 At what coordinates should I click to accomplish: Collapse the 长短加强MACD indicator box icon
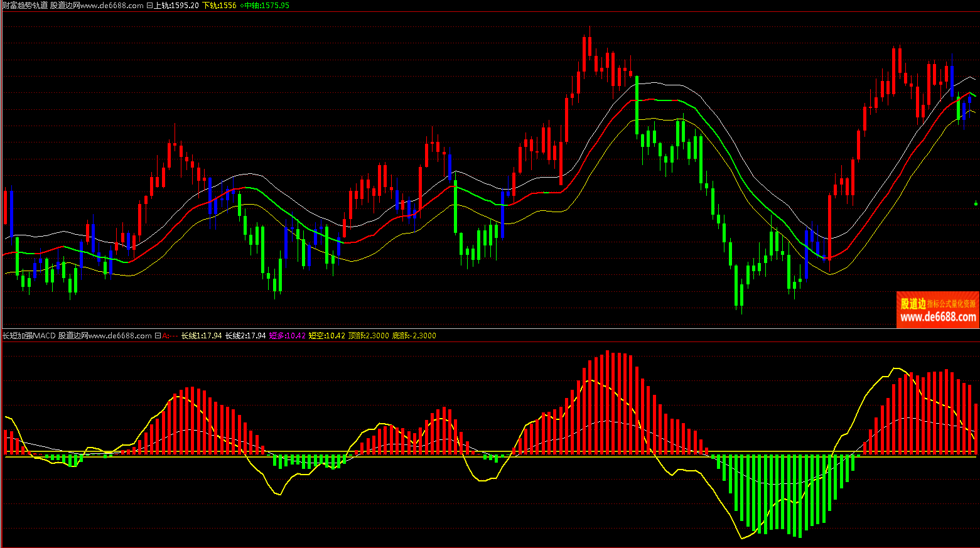[x=158, y=336]
